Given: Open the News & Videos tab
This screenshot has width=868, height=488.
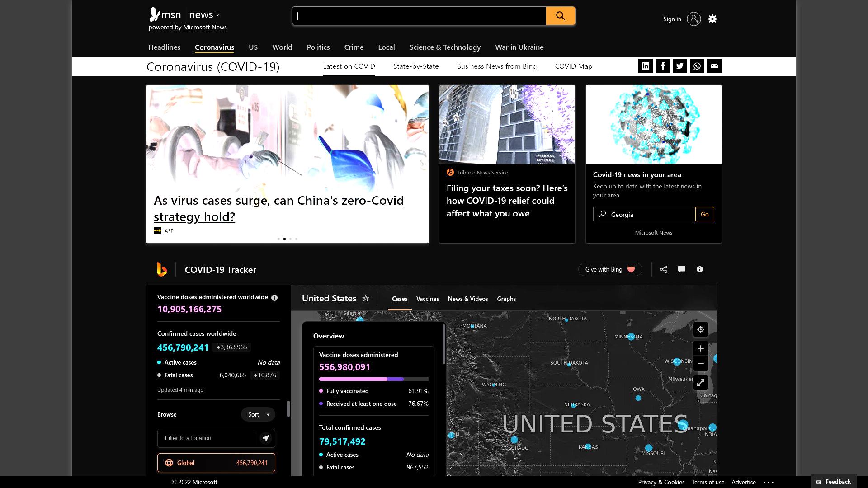Looking at the screenshot, I should tap(468, 299).
